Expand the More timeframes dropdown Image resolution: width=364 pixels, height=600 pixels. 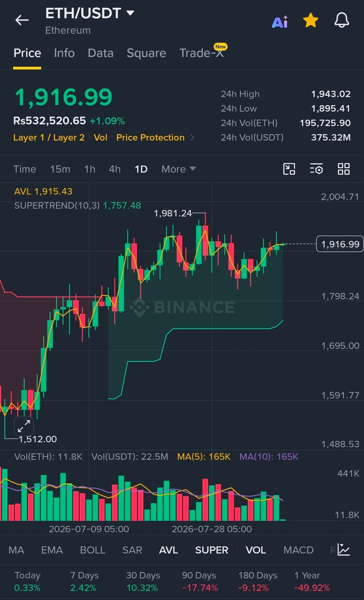click(179, 169)
